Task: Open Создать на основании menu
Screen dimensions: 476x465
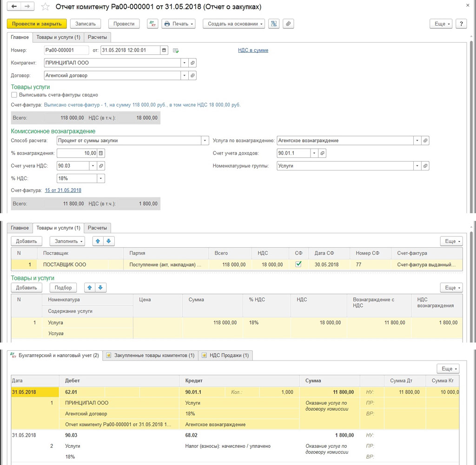Action: click(x=234, y=24)
